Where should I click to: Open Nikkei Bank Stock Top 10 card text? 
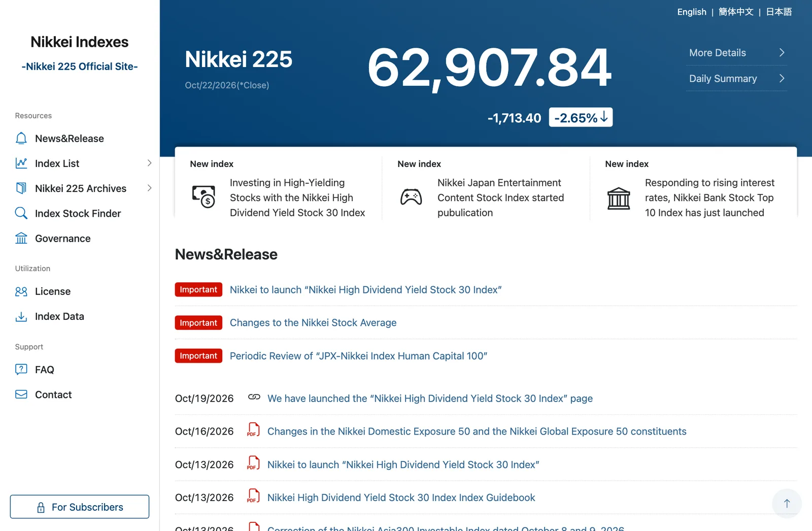[710, 197]
